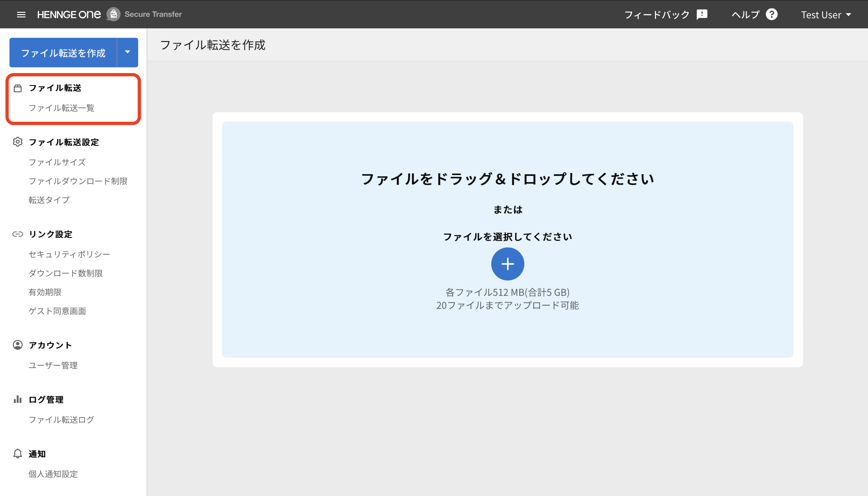Open ユーザー管理 page
This screenshot has width=868, height=496.
pos(53,365)
